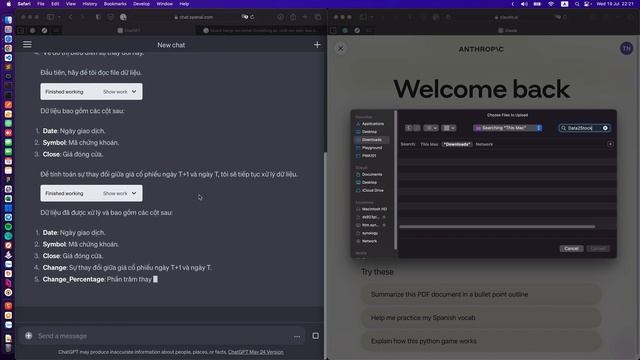Viewport: 640px width, 360px height.
Task: Select Network in file dialog sidebar
Action: [369, 241]
